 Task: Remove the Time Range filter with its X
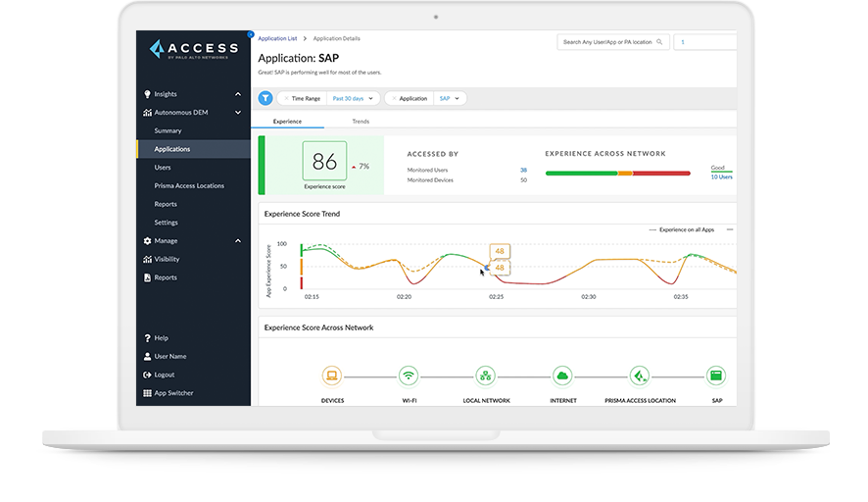point(286,98)
